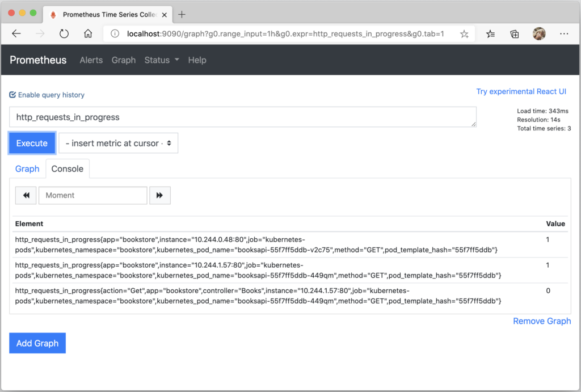Try the experimental React UI link

[x=521, y=91]
